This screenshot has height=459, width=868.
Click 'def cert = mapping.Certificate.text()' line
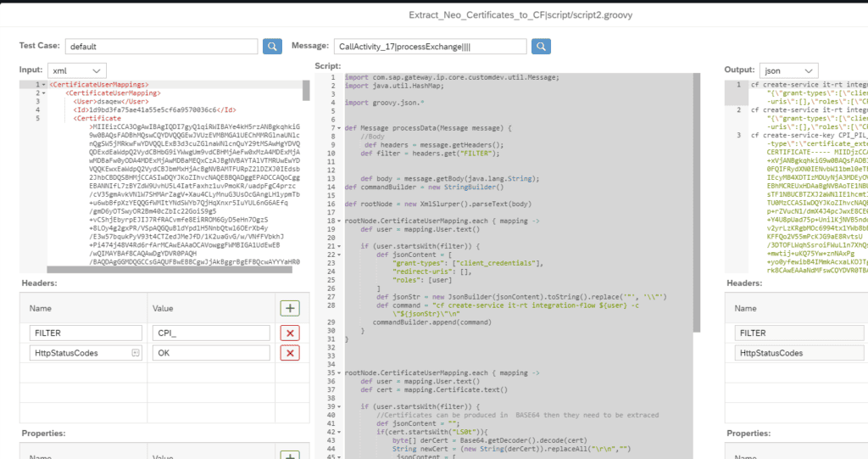pos(434,390)
